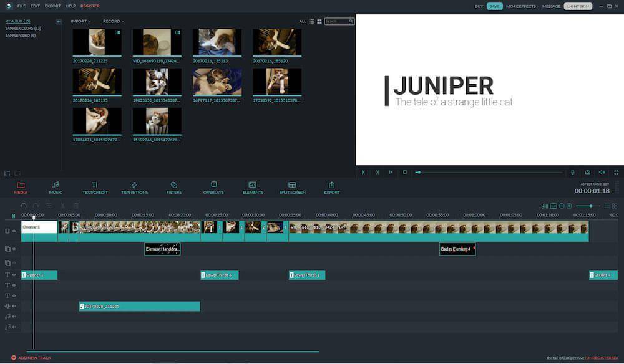624x364 pixels.
Task: Hide the first text track containing Opener 1
Action: pyautogui.click(x=14, y=275)
